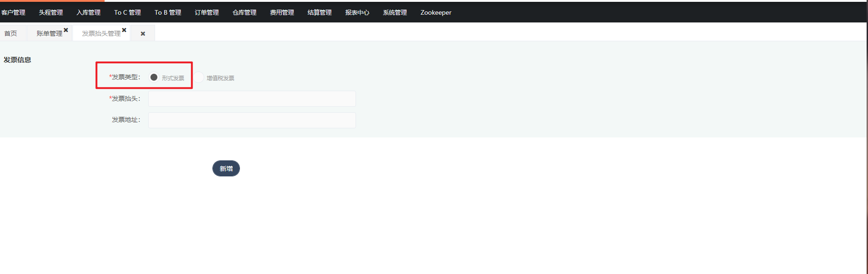This screenshot has width=868, height=274.
Task: Open the 订单管理 menu
Action: 207,12
